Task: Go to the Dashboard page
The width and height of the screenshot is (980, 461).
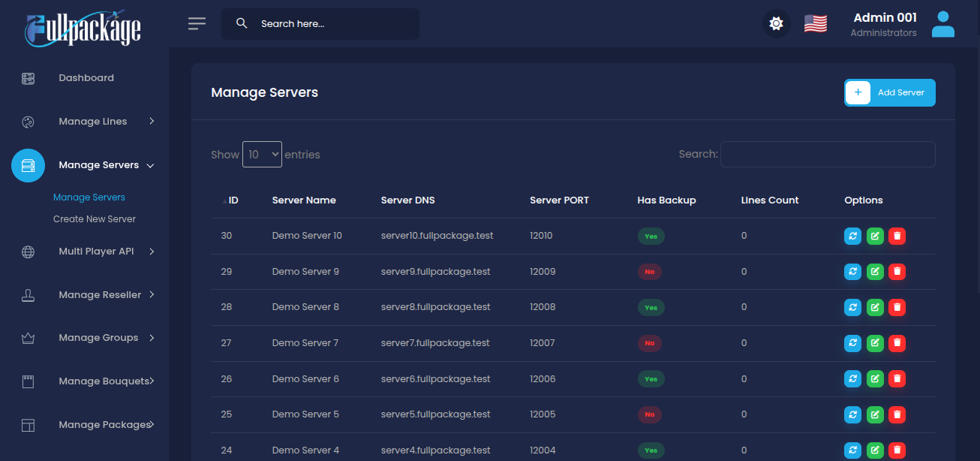Action: pyautogui.click(x=86, y=78)
